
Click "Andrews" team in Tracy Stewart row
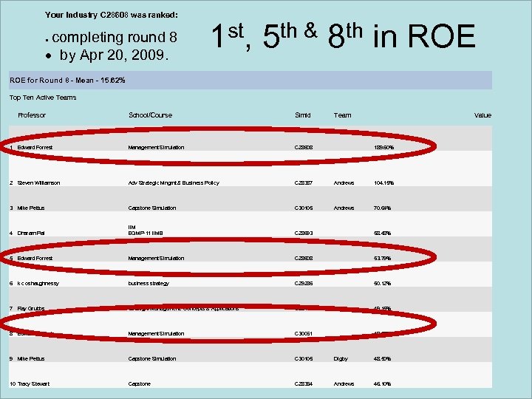click(x=344, y=383)
